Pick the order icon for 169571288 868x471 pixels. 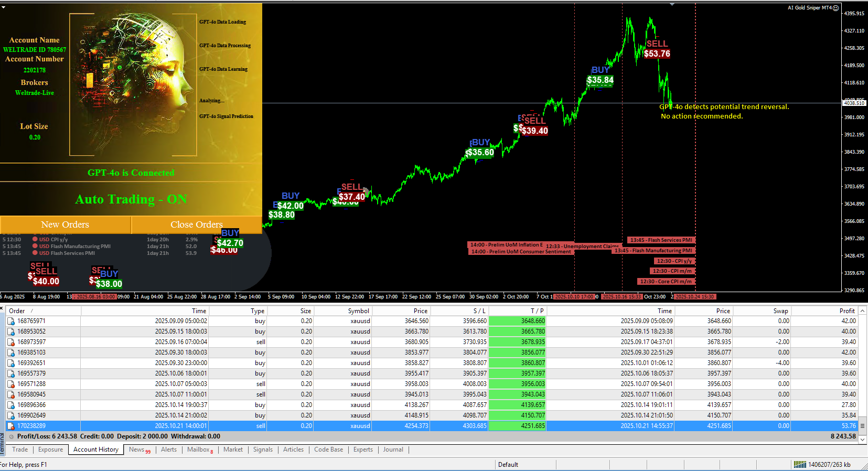point(11,384)
